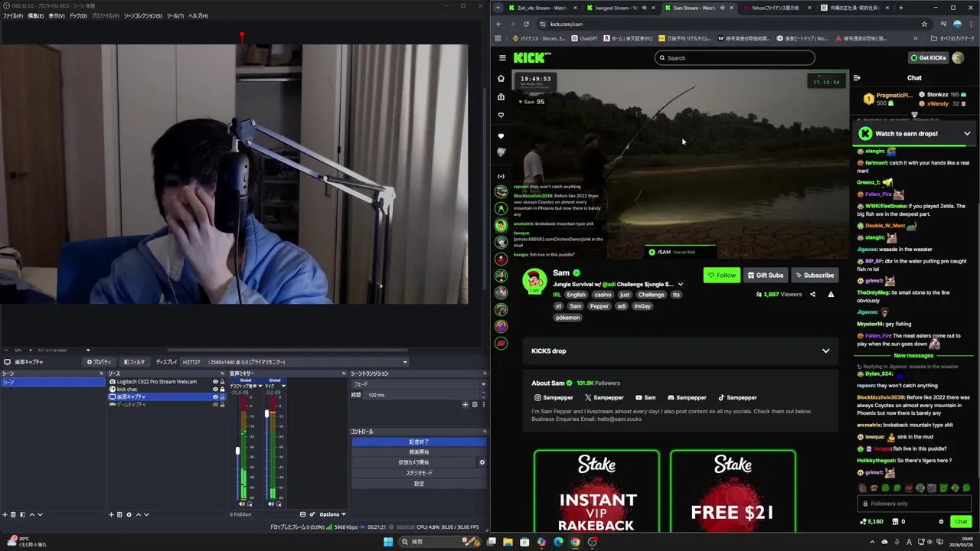Click 配信終了 to stop streaming
The width and height of the screenshot is (980, 551).
coord(419,442)
